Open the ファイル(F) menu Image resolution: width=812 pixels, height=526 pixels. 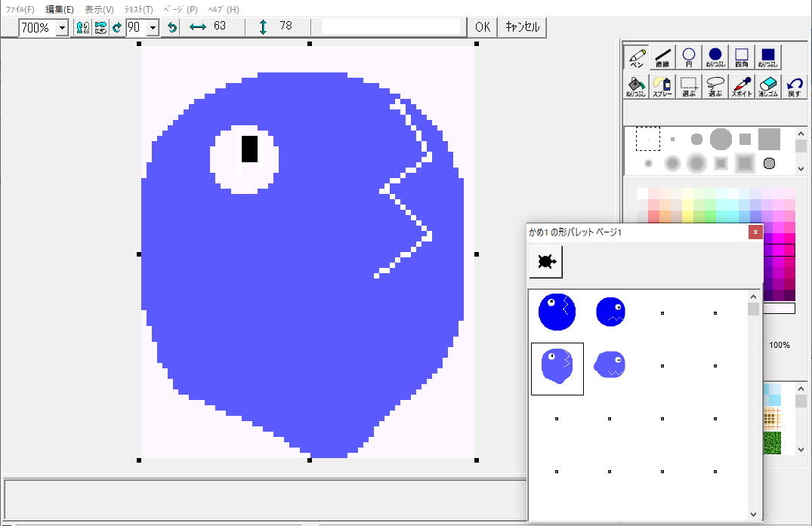point(20,9)
